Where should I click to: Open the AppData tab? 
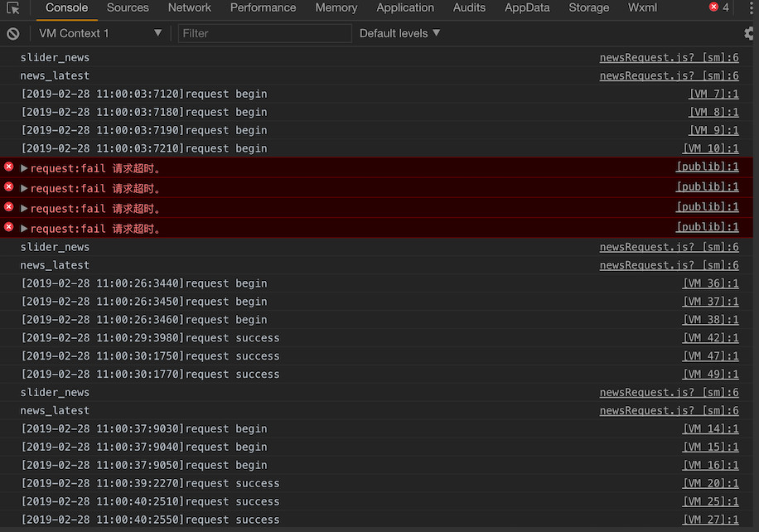tap(527, 8)
